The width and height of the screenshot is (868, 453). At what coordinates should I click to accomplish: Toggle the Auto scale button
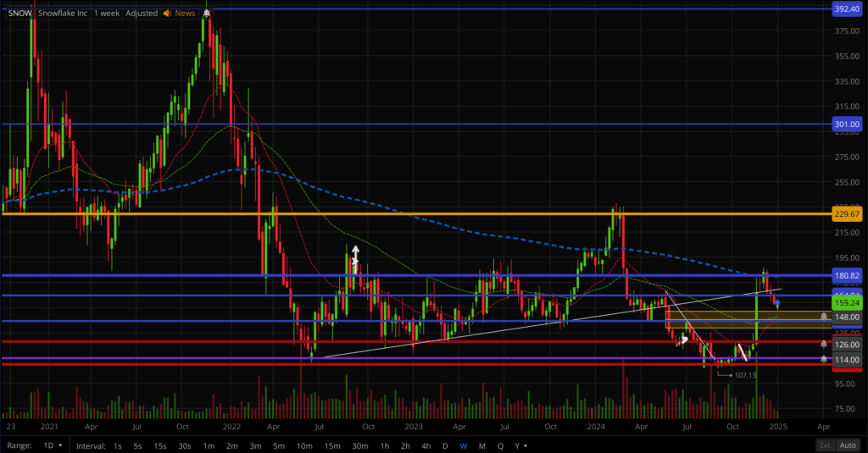[848, 445]
